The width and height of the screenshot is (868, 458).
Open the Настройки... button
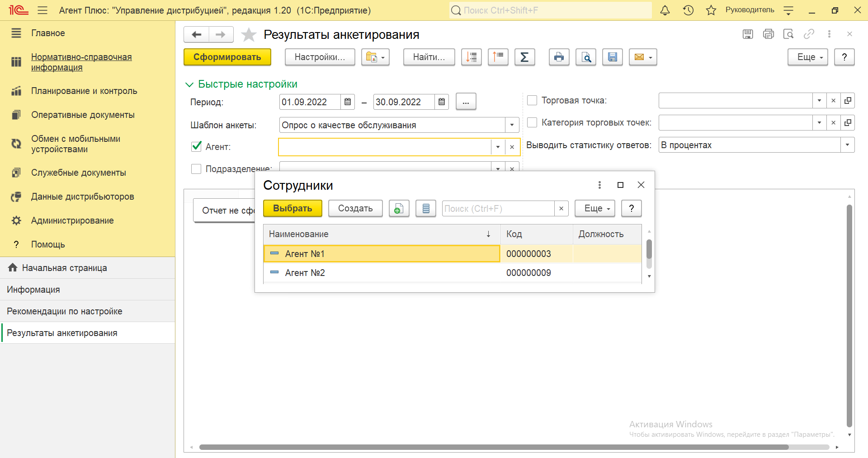pos(320,57)
